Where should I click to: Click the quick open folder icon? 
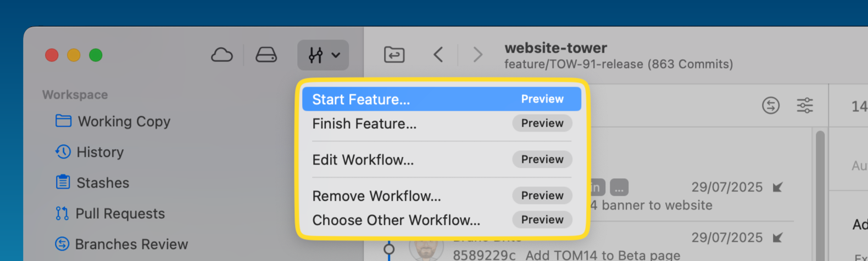(394, 55)
